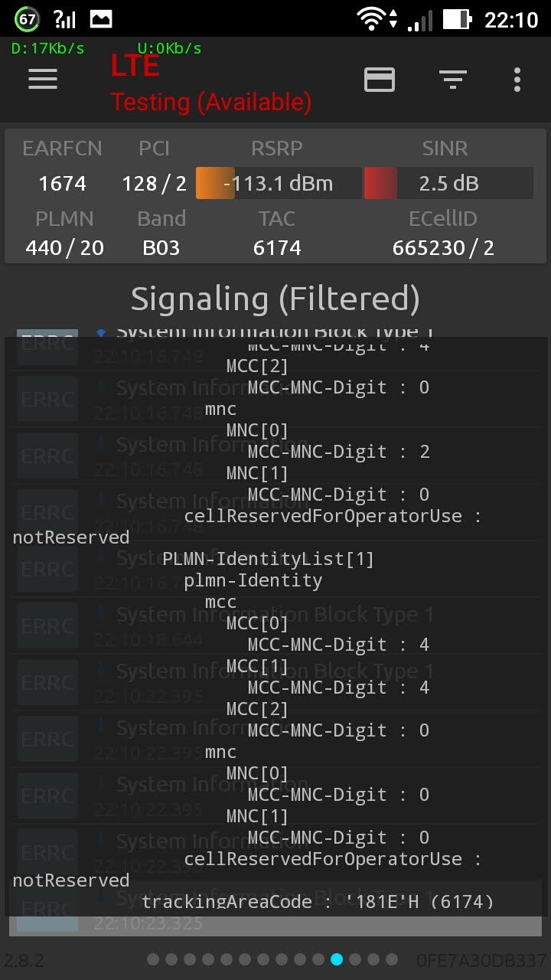Tap the trackingAreaCode line in decoded message

[318, 902]
